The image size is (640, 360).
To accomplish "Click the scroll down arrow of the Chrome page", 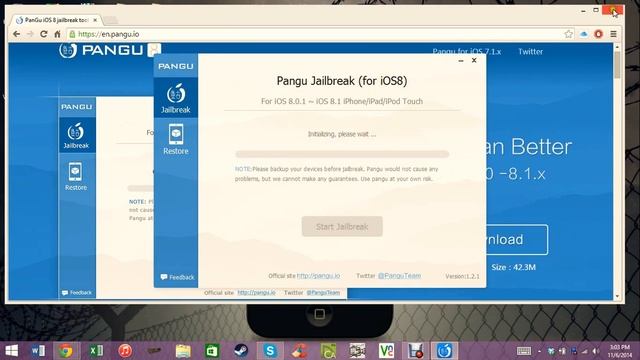I will [x=617, y=296].
